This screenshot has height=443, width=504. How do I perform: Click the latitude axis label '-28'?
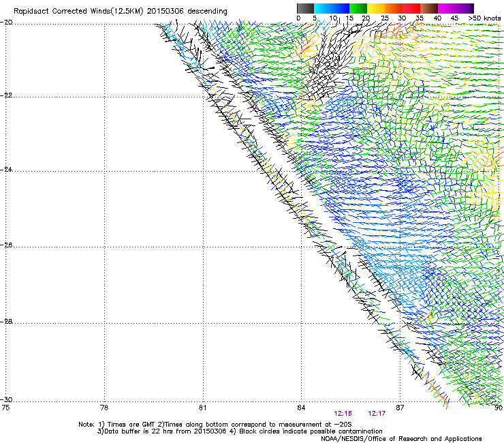[x=6, y=322]
